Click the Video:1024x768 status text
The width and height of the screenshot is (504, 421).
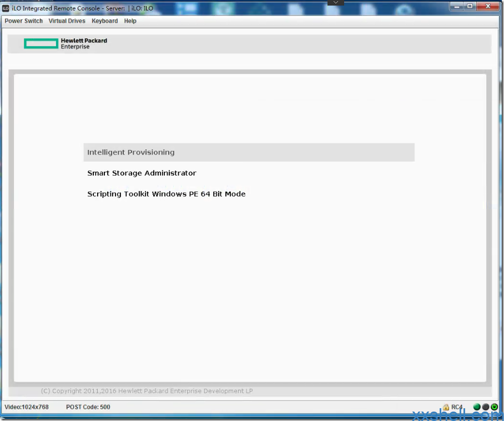point(27,407)
